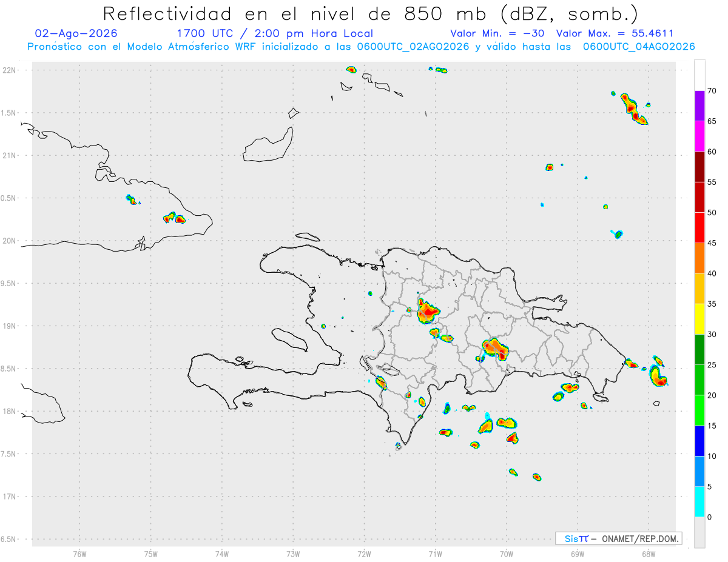
Task: Select the 'Valor Max. = 55.4611' text
Action: click(615, 33)
